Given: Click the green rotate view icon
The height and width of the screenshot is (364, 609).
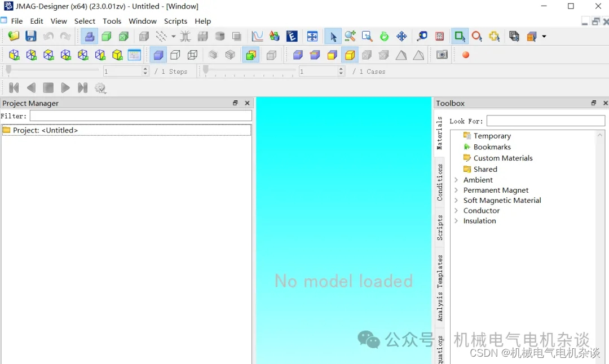Looking at the screenshot, I should pyautogui.click(x=384, y=37).
